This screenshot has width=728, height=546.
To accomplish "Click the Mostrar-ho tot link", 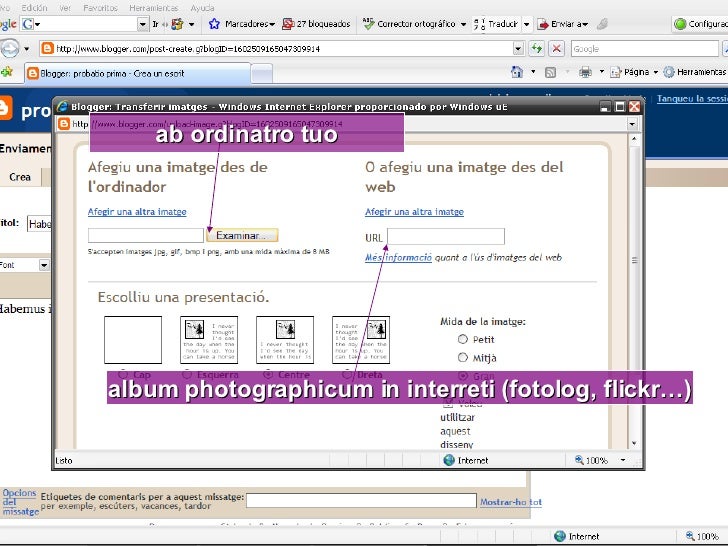I will coord(511,502).
